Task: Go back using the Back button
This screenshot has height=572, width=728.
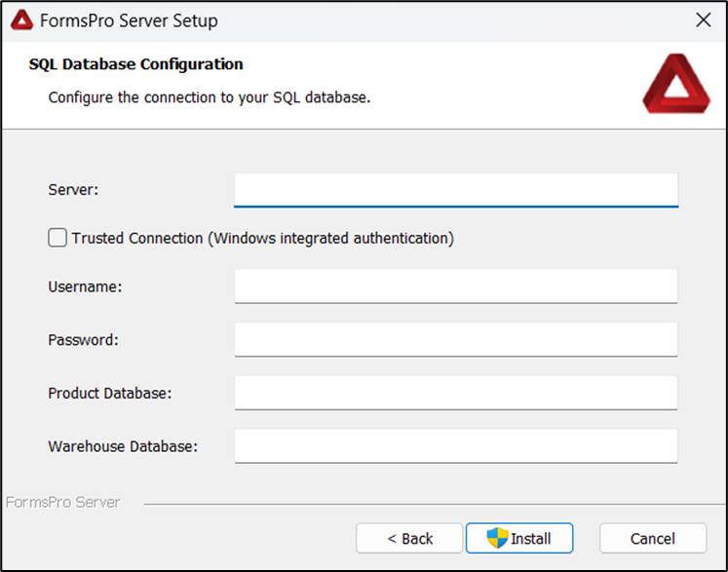Action: (409, 538)
